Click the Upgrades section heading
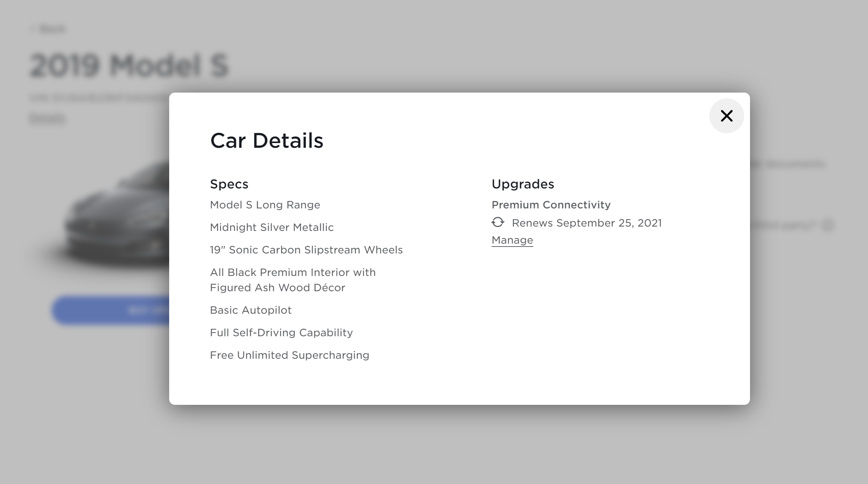Screen dimensions: 868x484 tap(523, 184)
